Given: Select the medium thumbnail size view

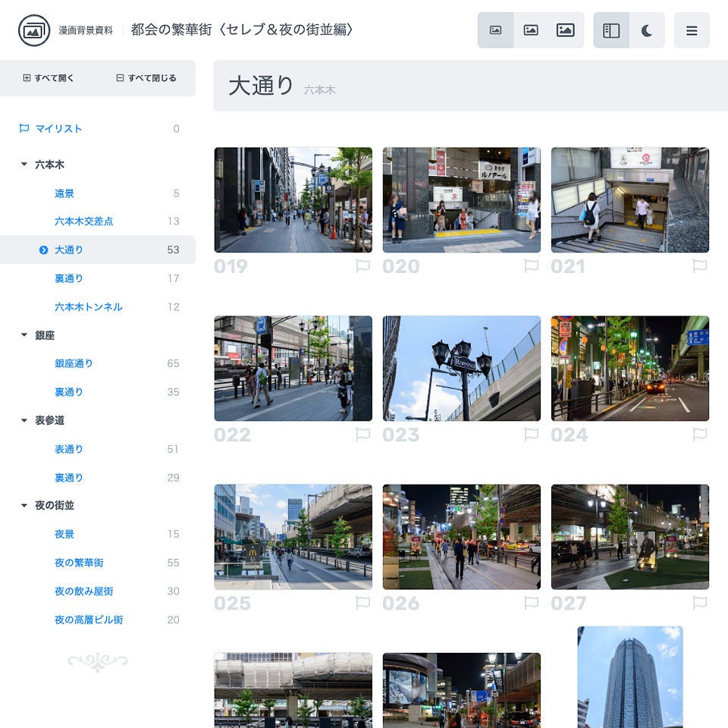Looking at the screenshot, I should point(531,30).
